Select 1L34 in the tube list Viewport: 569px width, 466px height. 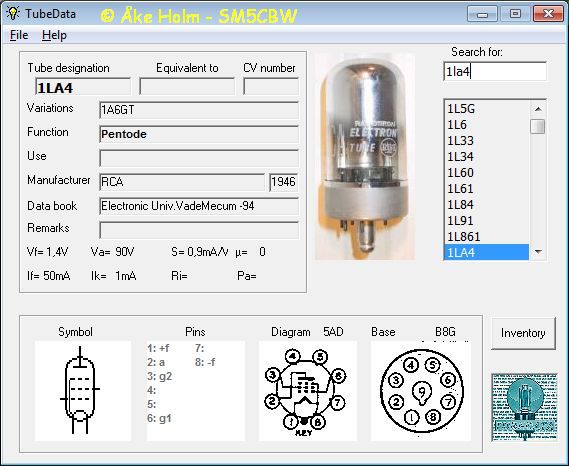[x=486, y=156]
